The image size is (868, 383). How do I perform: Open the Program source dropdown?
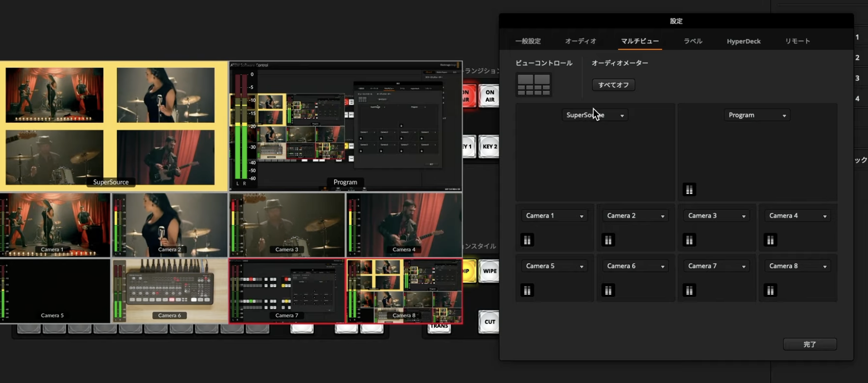click(757, 115)
